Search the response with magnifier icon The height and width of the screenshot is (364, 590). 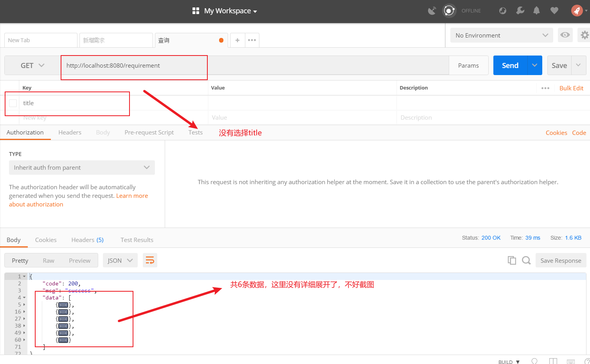(526, 260)
